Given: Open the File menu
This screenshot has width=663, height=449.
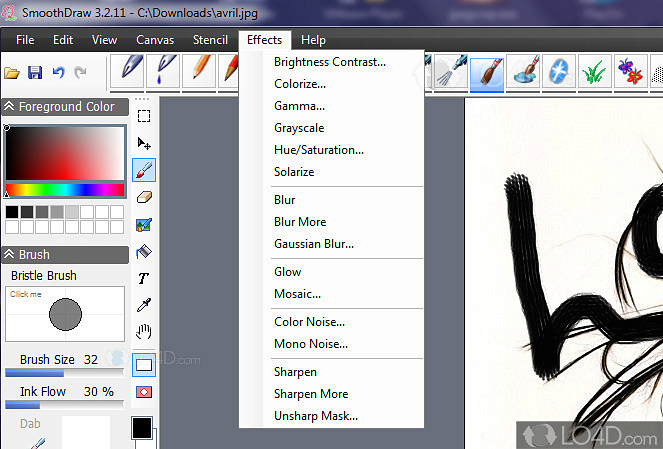Looking at the screenshot, I should coord(25,40).
